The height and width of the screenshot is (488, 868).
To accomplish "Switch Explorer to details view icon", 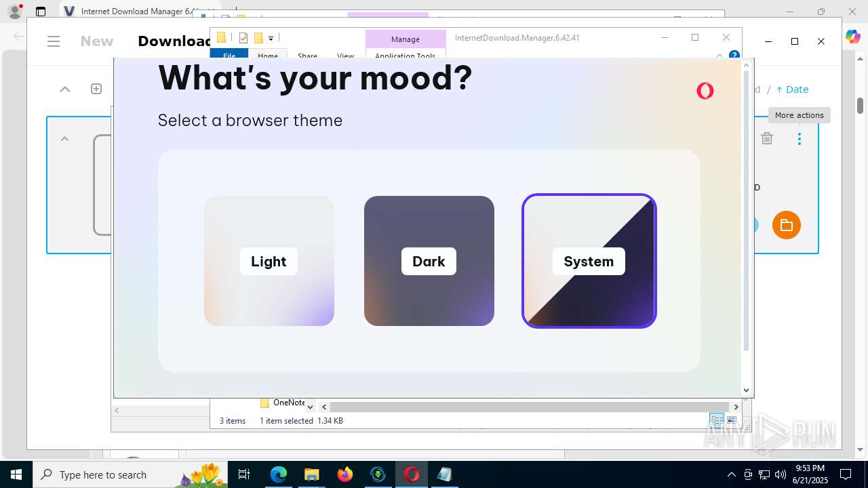I will click(717, 420).
